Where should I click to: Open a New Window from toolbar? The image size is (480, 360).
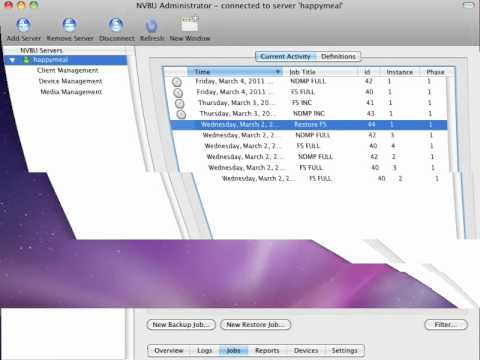coord(190,25)
